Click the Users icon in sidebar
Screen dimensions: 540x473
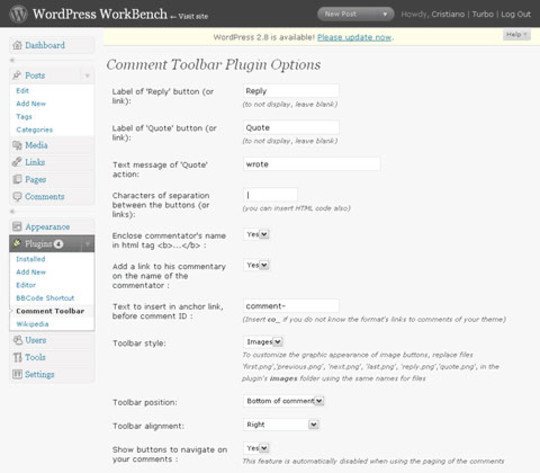click(18, 340)
